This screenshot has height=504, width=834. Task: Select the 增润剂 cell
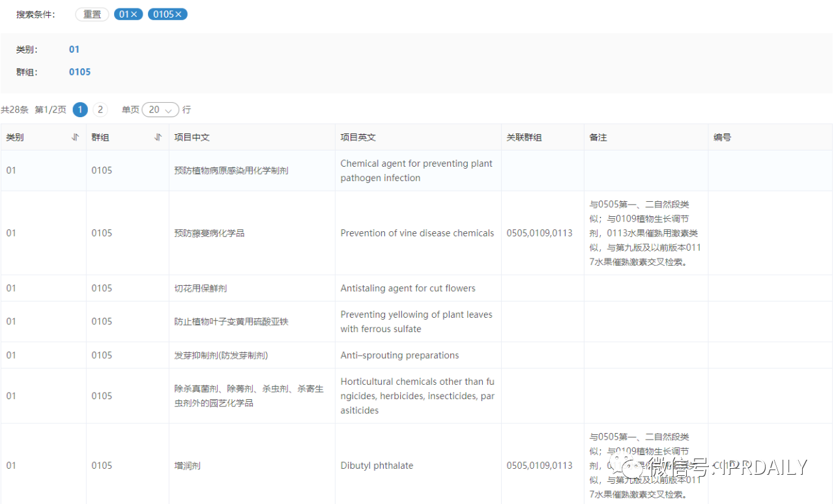click(252, 466)
